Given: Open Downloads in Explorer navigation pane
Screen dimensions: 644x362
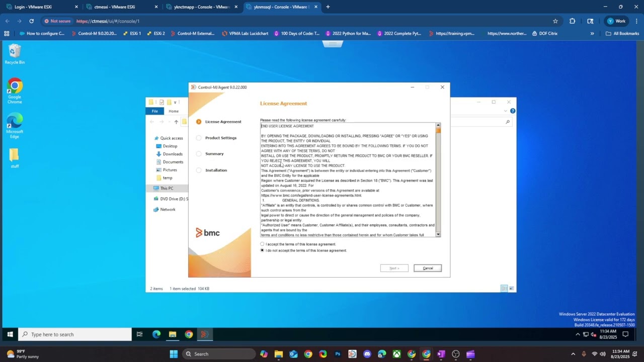Looking at the screenshot, I should (x=172, y=154).
